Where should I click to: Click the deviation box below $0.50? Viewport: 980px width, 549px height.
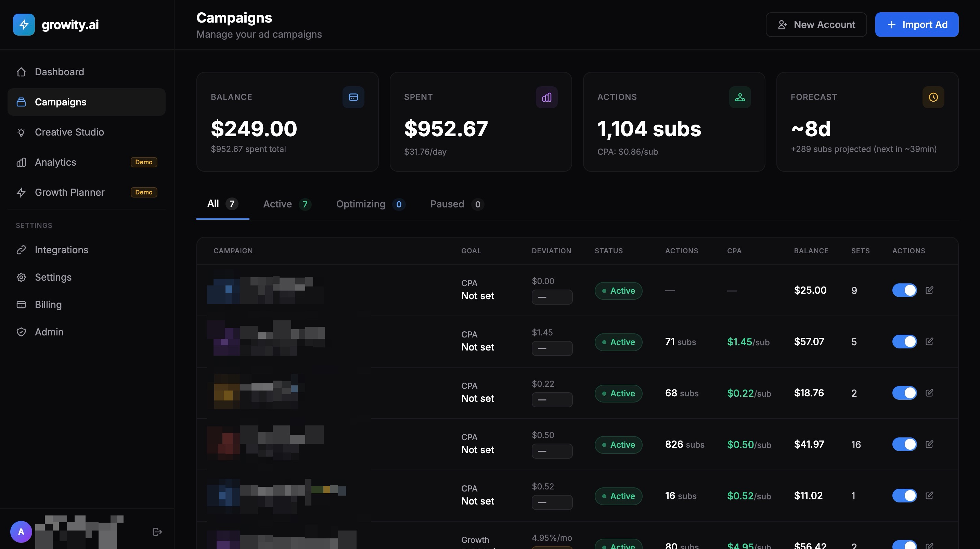click(552, 451)
